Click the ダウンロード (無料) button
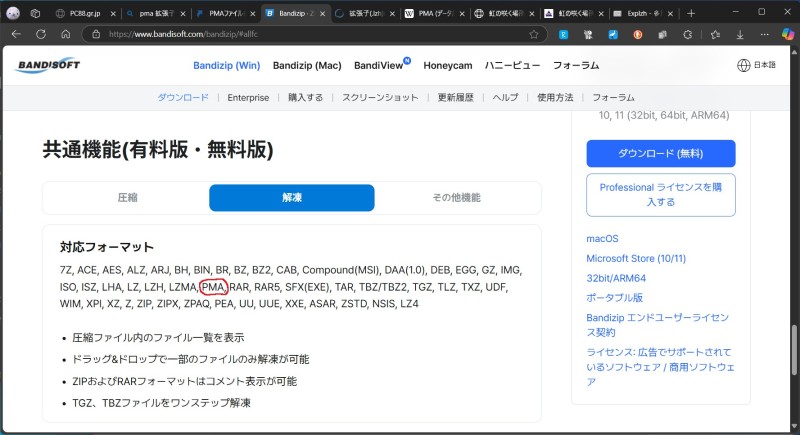 660,153
